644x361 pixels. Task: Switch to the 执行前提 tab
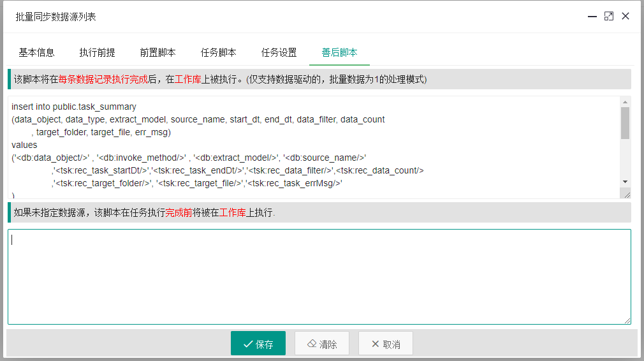97,52
